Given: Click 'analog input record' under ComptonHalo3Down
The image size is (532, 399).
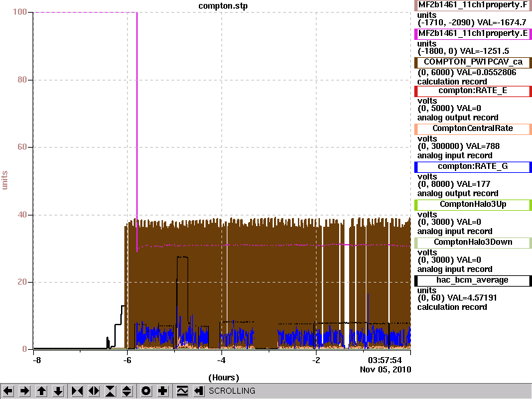Looking at the screenshot, I should click(455, 269).
